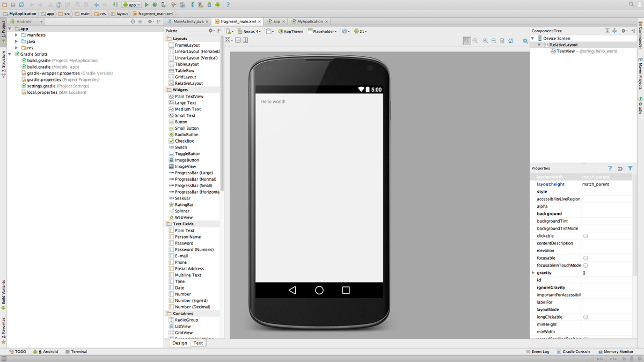Click Properties restore default arrow icon
Screen dimensions: 644x362
tap(620, 168)
